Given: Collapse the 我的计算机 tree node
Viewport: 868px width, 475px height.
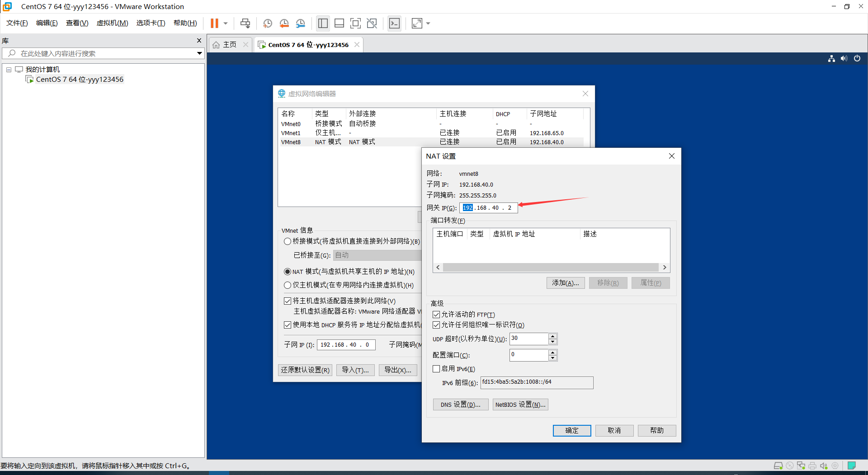Looking at the screenshot, I should coord(9,70).
